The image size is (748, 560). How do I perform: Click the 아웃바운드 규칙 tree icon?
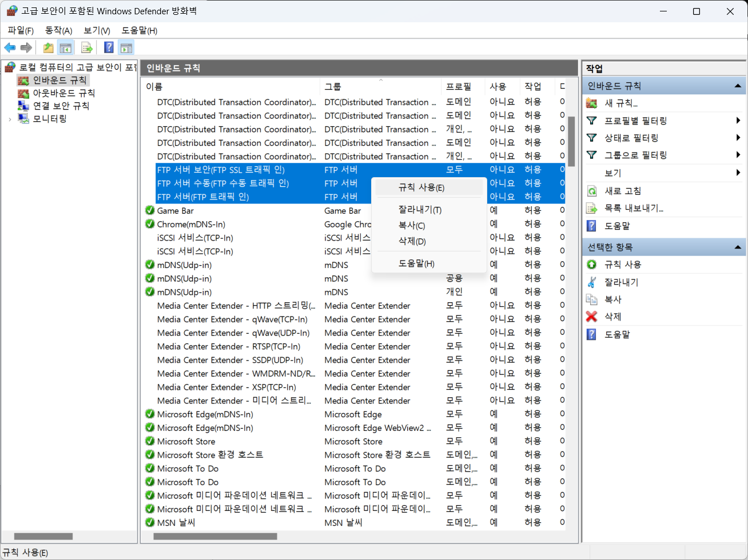point(23,93)
